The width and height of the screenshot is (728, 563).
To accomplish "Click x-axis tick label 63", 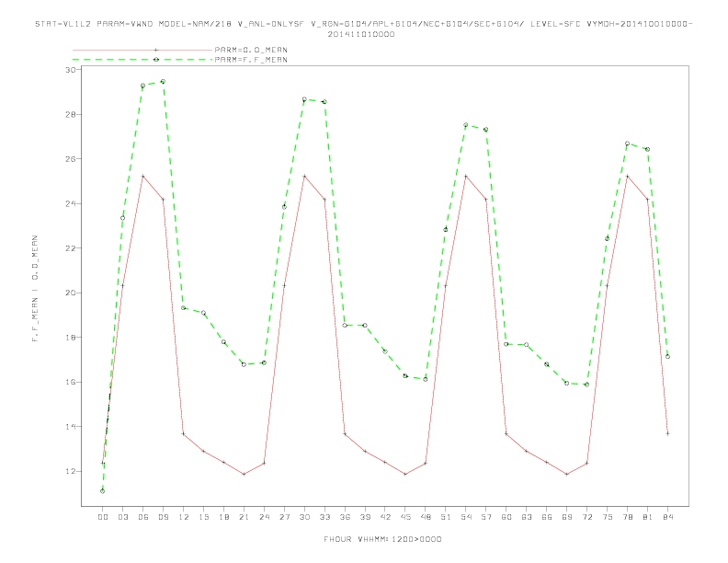I will (x=526, y=517).
